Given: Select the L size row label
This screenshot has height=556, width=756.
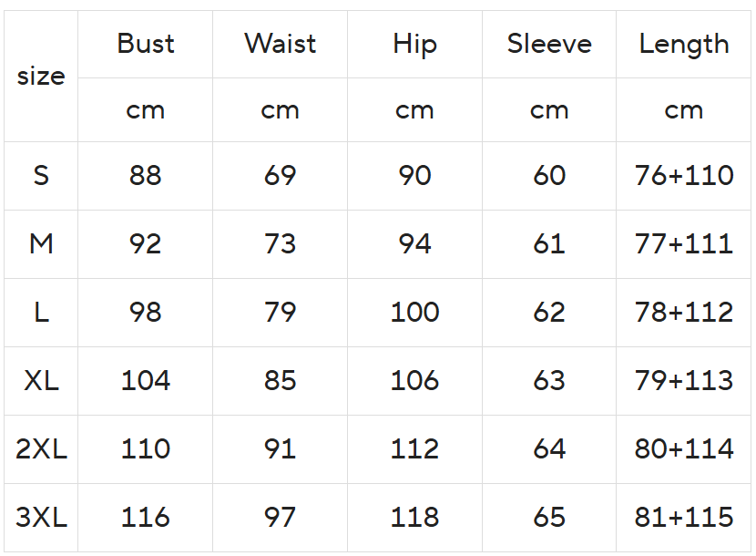Looking at the screenshot, I should (x=41, y=312).
